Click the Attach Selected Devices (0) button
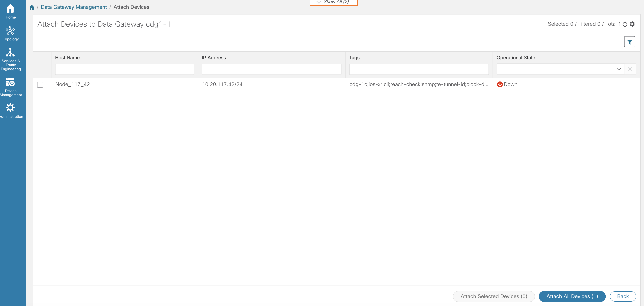This screenshot has width=644, height=306. point(493,296)
